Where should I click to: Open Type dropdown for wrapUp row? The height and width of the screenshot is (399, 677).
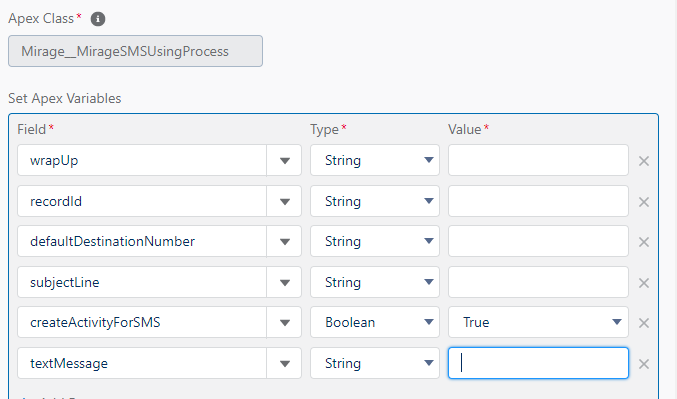[x=375, y=160]
